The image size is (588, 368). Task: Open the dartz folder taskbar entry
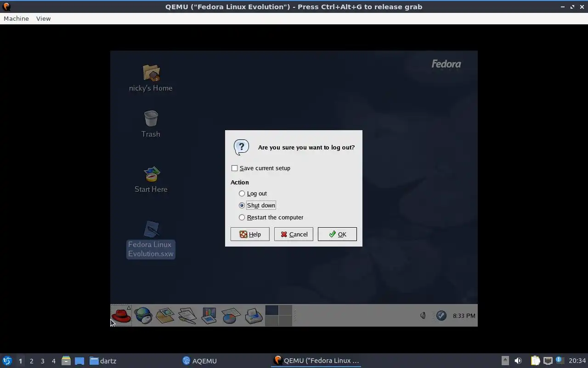coord(103,361)
